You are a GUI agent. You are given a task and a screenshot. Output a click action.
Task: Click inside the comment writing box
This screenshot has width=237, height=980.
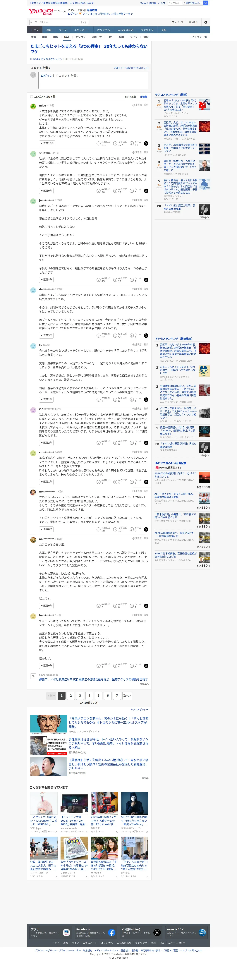click(93, 80)
